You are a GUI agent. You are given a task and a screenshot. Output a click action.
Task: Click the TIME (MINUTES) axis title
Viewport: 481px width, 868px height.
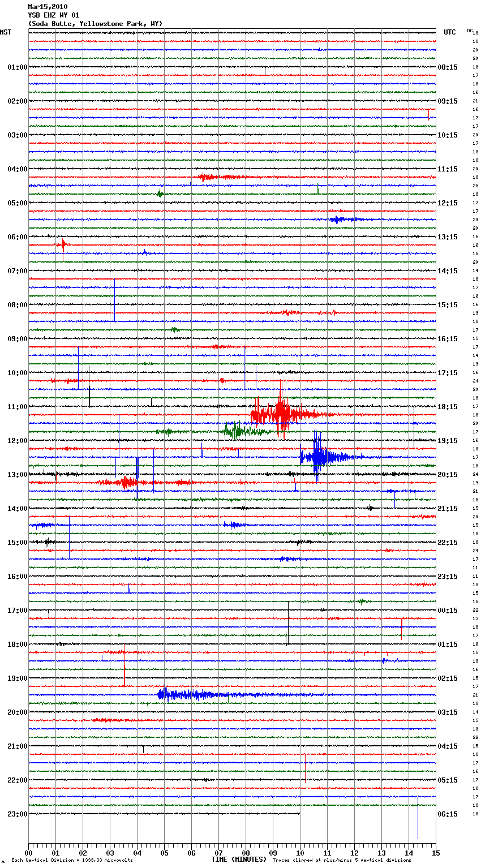(x=239, y=860)
